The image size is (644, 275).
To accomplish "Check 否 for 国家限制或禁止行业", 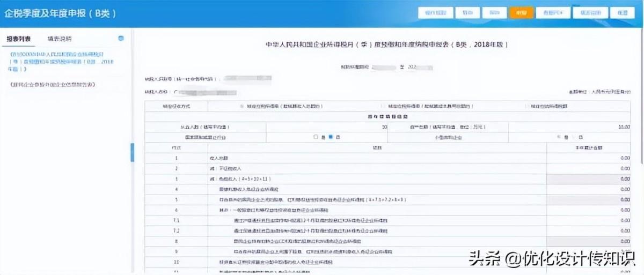I will pyautogui.click(x=331, y=137).
